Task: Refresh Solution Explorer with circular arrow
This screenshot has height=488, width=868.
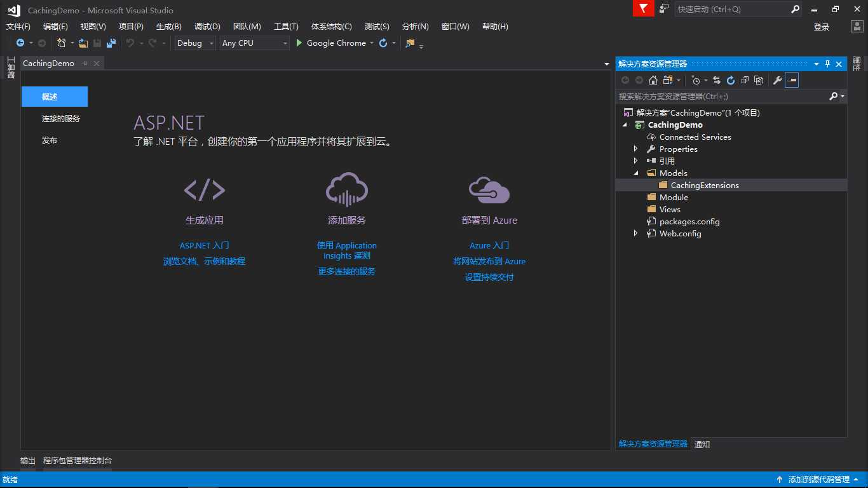Action: pyautogui.click(x=731, y=80)
